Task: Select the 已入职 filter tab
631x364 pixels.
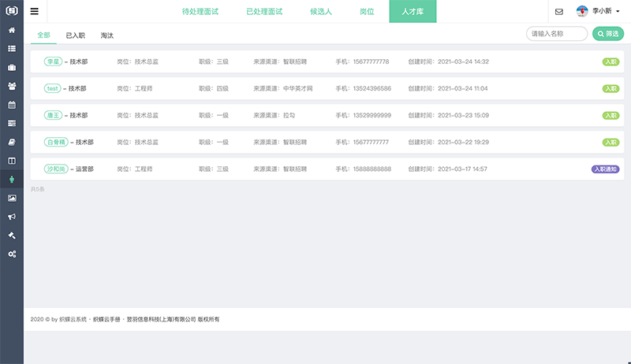Action: pos(76,35)
